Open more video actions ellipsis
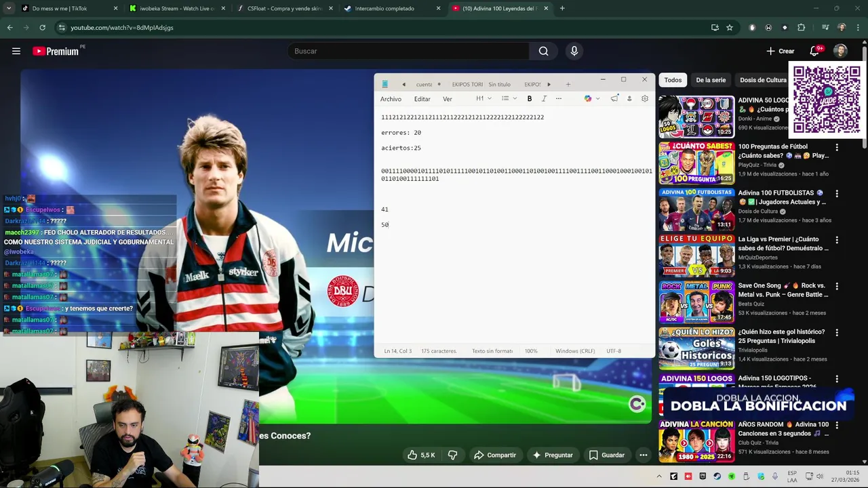The height and width of the screenshot is (488, 868). click(643, 455)
